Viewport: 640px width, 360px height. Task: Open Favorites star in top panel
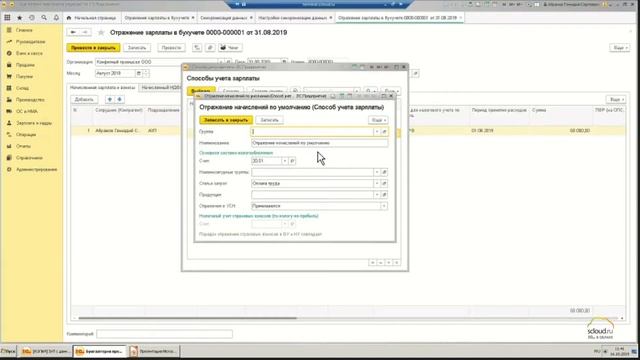click(x=19, y=18)
